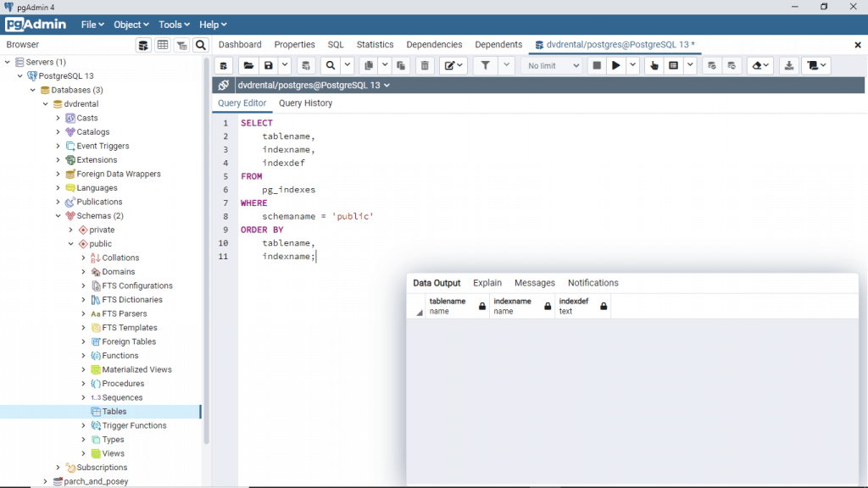
Task: Click the Find magnifier icon in query toolbar
Action: click(330, 65)
